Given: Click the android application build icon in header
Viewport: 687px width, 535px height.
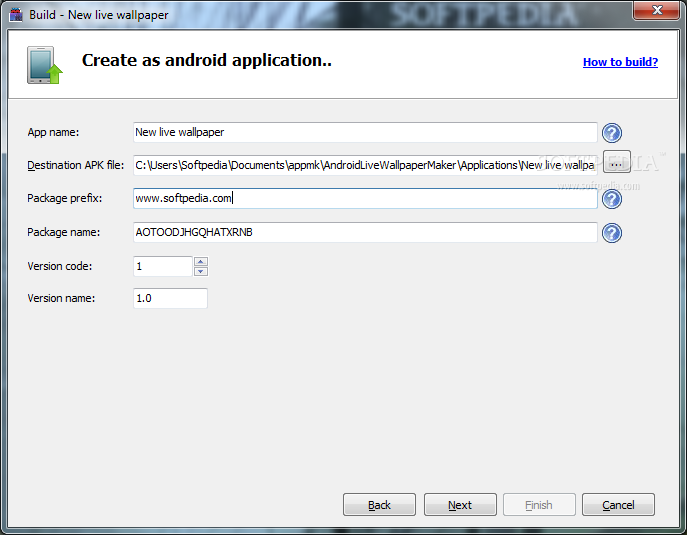Looking at the screenshot, I should click(45, 65).
